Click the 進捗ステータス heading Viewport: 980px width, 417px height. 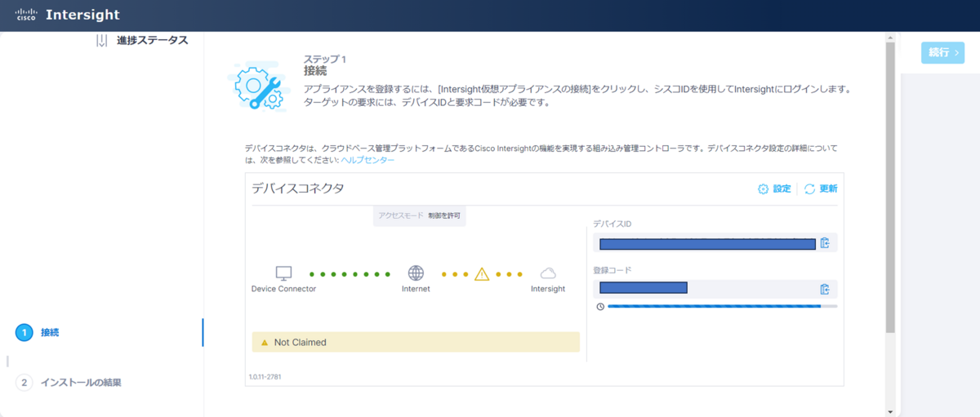pyautogui.click(x=153, y=40)
